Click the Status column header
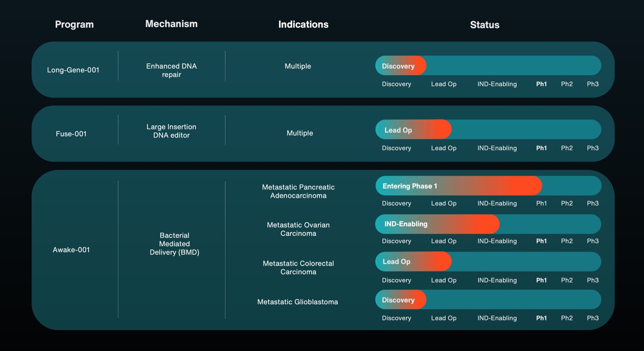This screenshot has height=351, width=644. click(485, 25)
